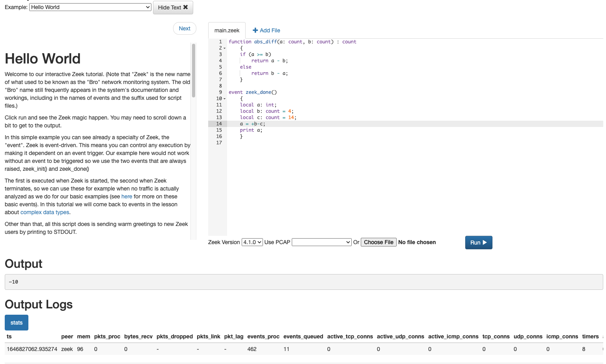Click line number 9 in gutter

[220, 92]
